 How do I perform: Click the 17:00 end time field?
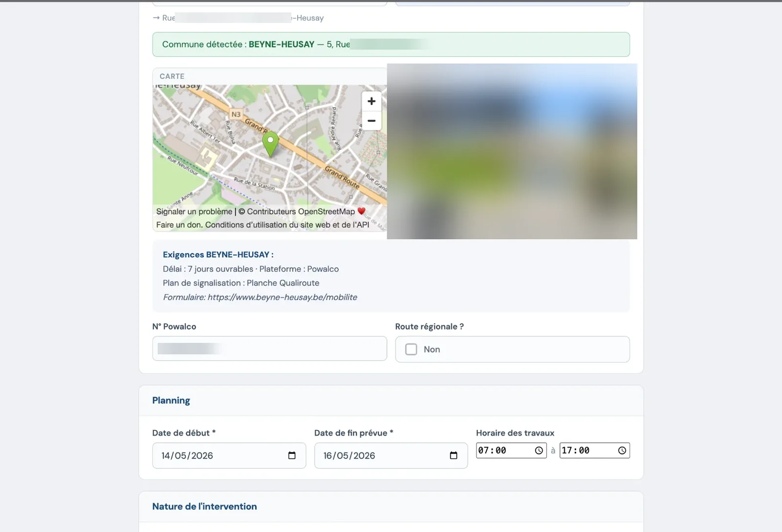tap(595, 450)
